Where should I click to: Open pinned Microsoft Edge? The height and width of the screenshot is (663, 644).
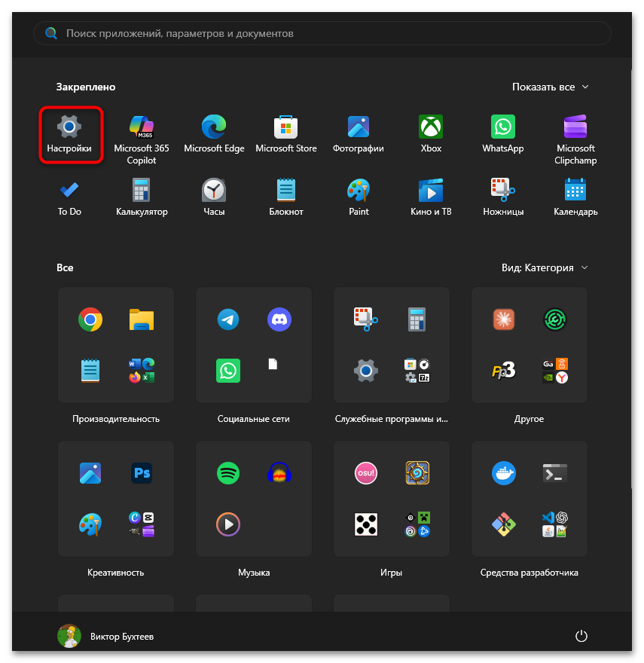[x=214, y=134]
